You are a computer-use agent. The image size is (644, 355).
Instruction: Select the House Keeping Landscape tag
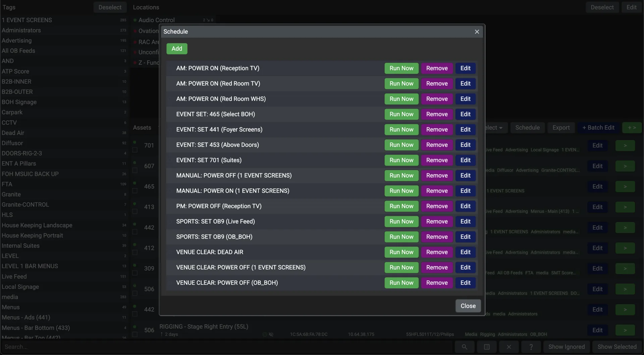point(64,225)
